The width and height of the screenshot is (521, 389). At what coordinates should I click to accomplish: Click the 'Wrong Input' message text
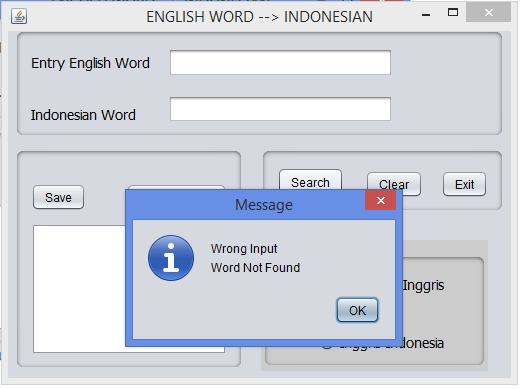click(x=244, y=249)
